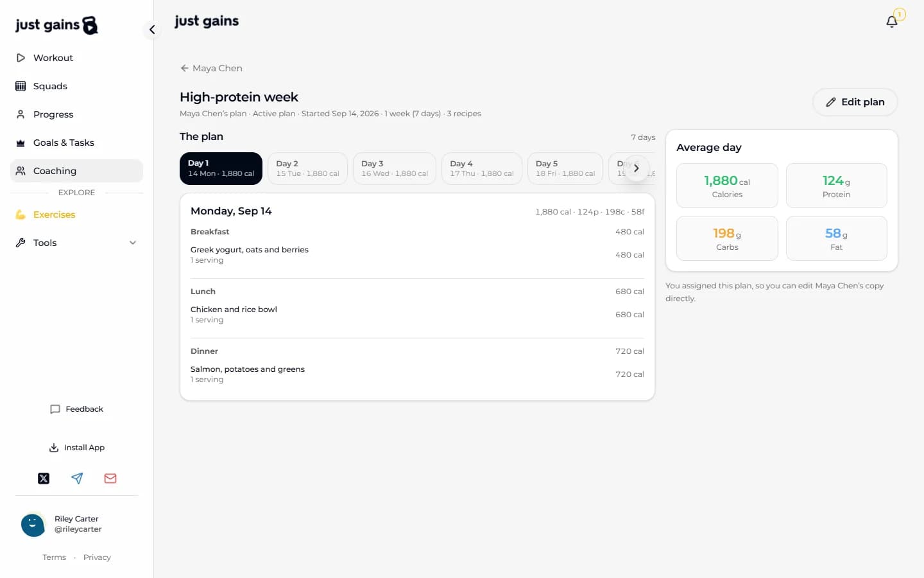Open the Squads section
This screenshot has height=578, width=924.
[x=76, y=86]
